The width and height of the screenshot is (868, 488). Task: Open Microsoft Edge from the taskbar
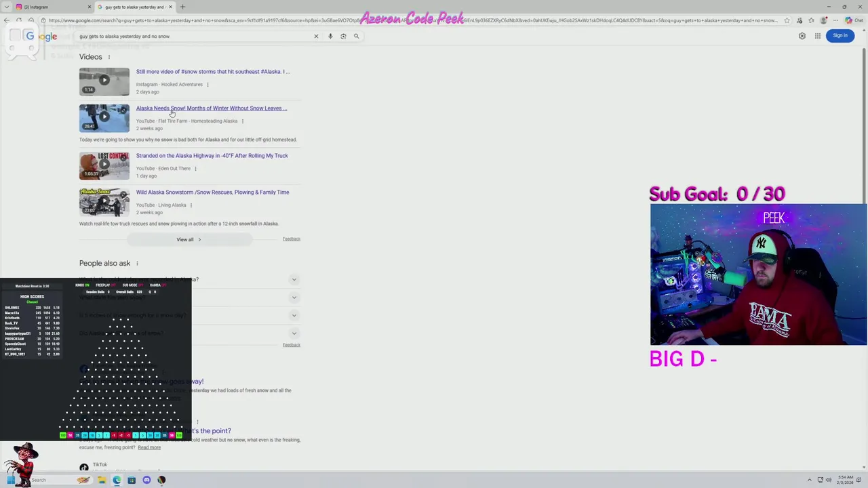117,480
